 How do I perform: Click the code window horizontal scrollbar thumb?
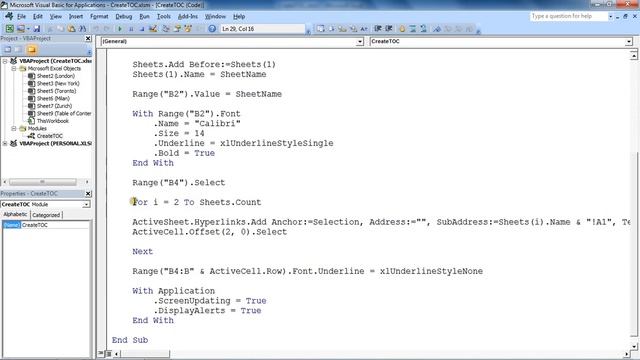click(x=145, y=353)
